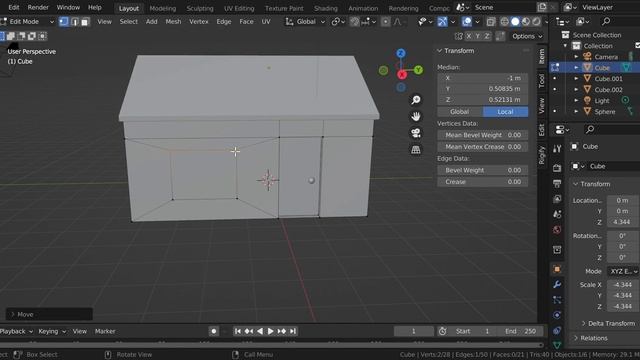This screenshot has width=640, height=360.
Task: Click the blue Z axis gizmo
Action: coord(401,53)
